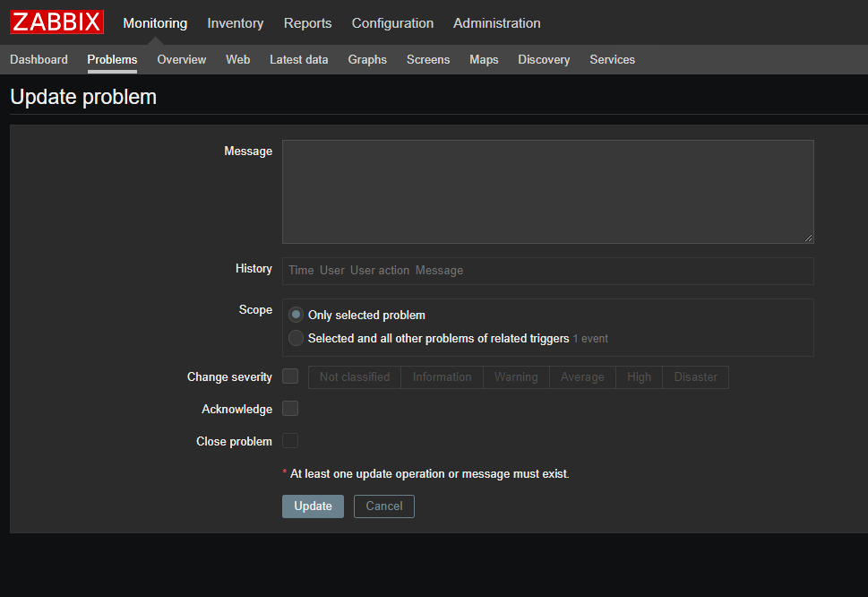Image resolution: width=868 pixels, height=597 pixels.
Task: Click the Zabbix logo
Action: pos(57,22)
